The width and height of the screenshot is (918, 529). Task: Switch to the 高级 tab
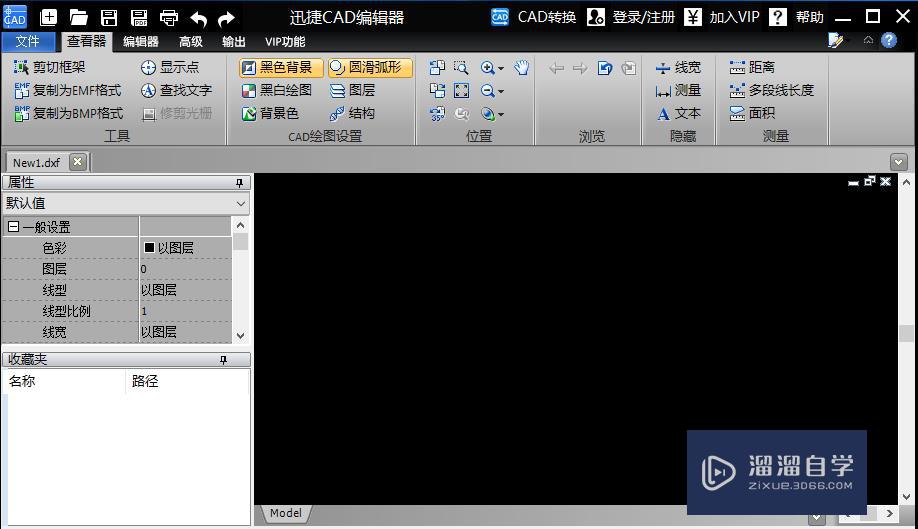190,42
